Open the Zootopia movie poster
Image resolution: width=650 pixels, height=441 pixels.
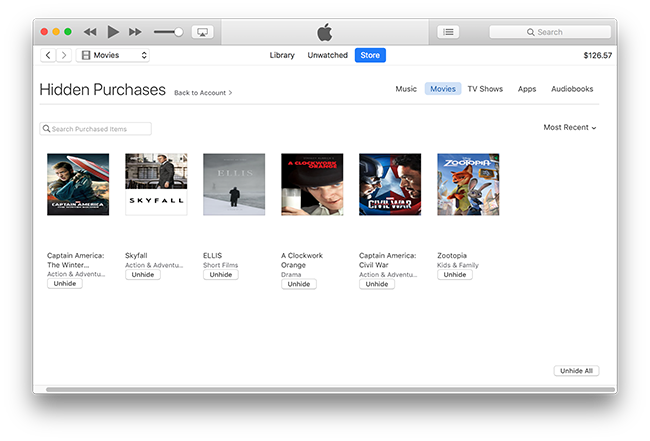[468, 184]
